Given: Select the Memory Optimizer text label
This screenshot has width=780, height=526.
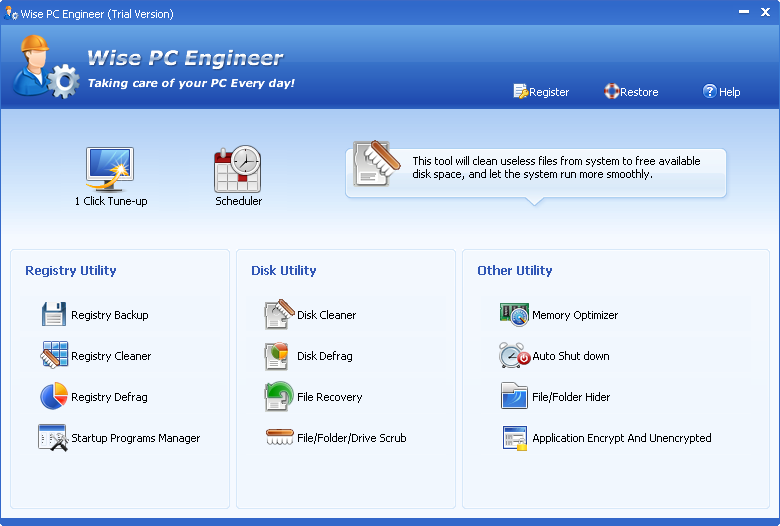Looking at the screenshot, I should pyautogui.click(x=575, y=315).
